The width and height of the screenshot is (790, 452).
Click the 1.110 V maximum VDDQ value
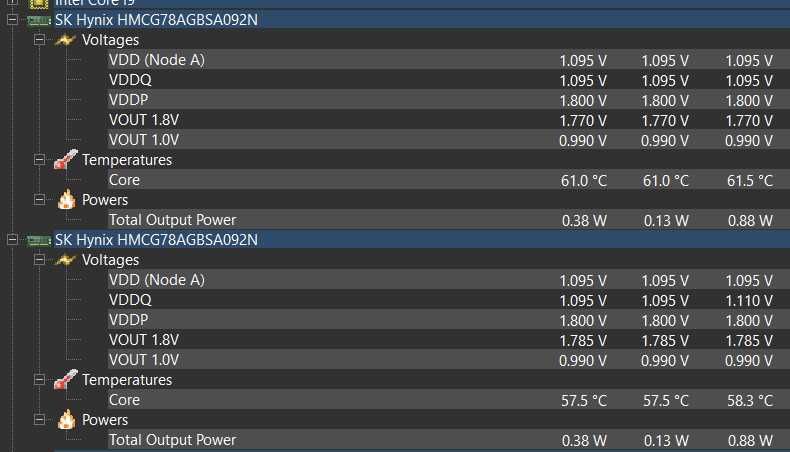tap(749, 301)
